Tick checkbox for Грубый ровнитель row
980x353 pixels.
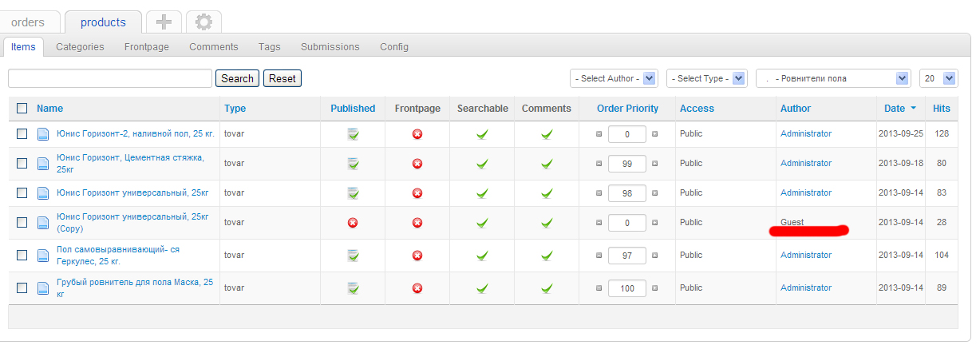click(22, 288)
